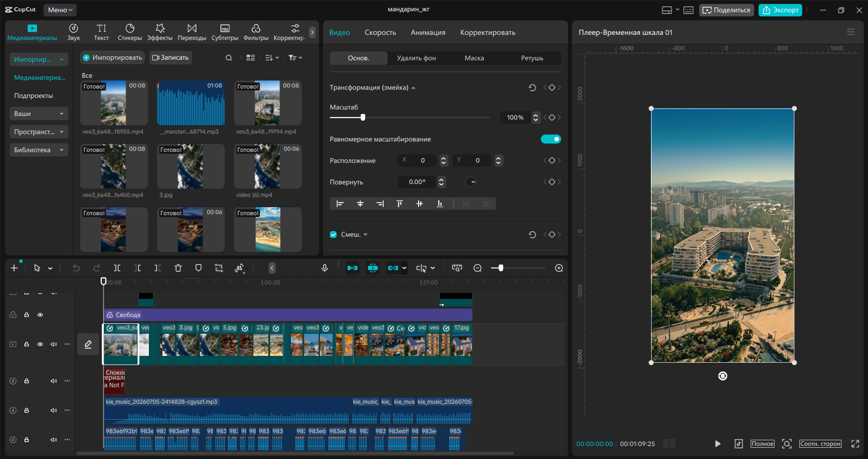The image size is (868, 459).
Task: Click the Полное quality button
Action: pos(763,444)
